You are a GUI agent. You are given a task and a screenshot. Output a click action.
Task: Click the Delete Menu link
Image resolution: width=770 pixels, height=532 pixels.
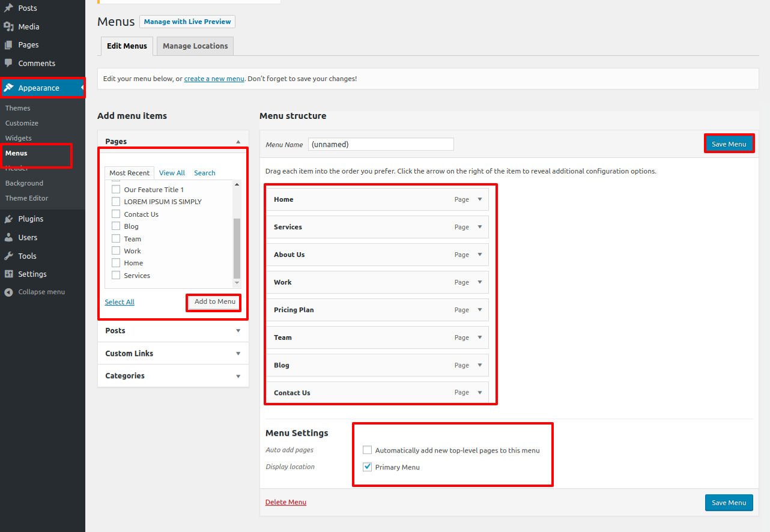[286, 503]
